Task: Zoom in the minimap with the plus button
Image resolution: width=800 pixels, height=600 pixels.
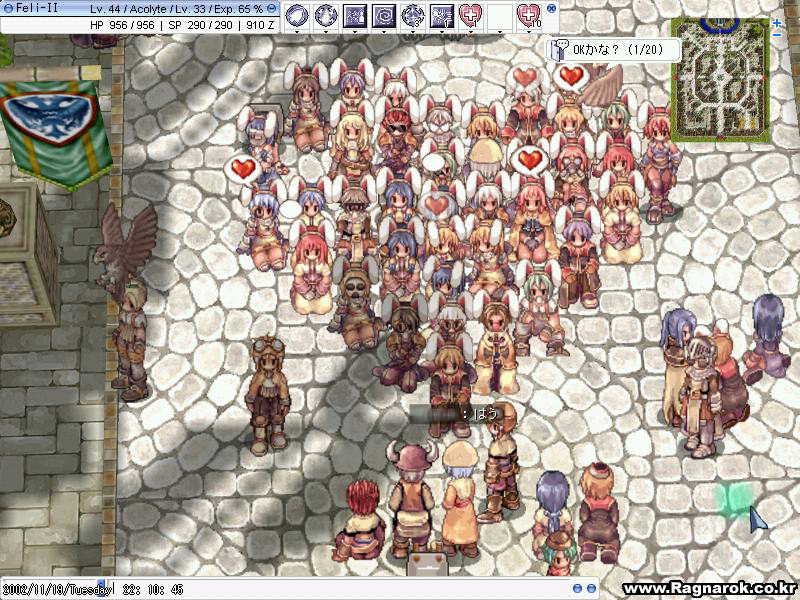Action: coord(777,22)
